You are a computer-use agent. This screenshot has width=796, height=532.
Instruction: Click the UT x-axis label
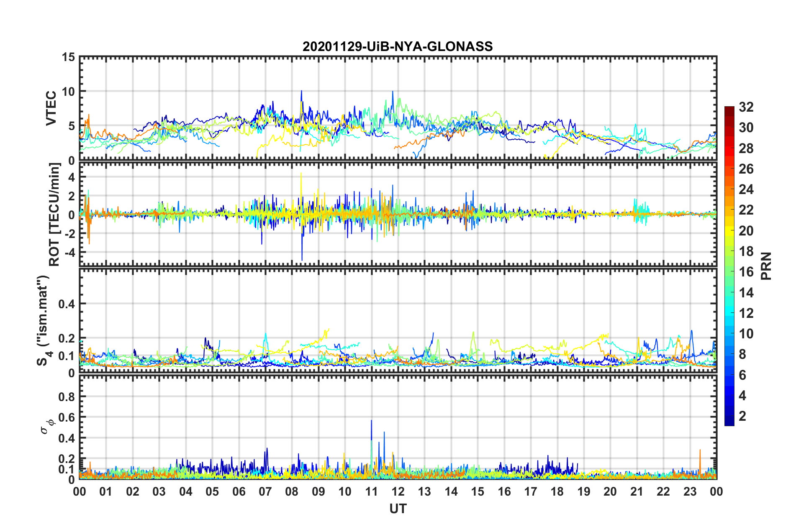point(398,509)
